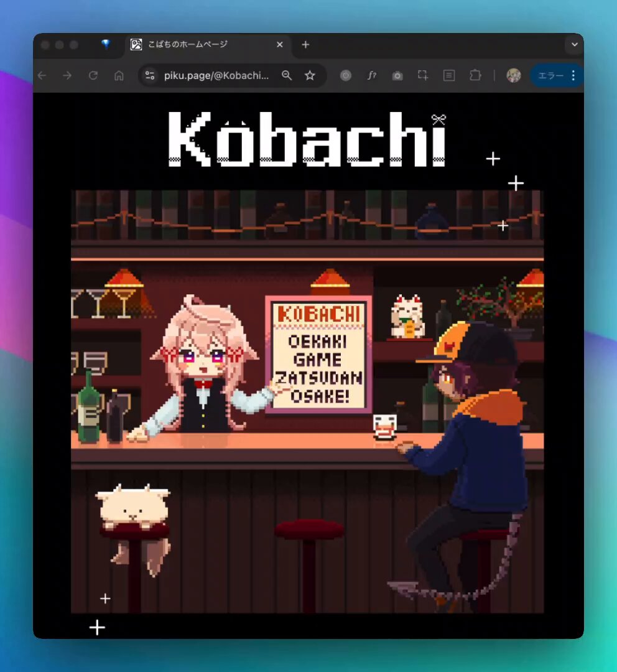Screen dimensions: 617x672
Task: Expand the tab search chevron dropdown
Action: pos(575,45)
